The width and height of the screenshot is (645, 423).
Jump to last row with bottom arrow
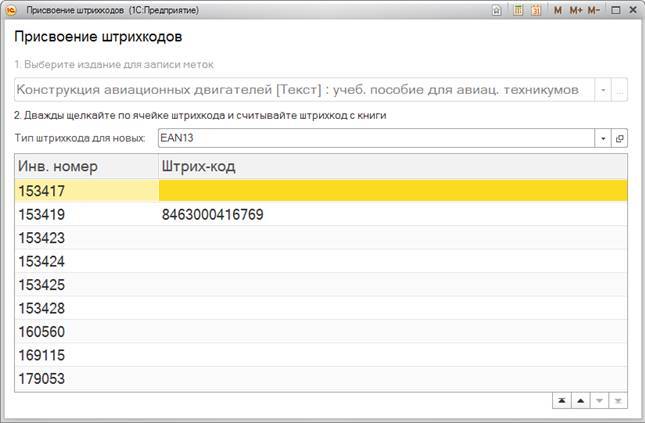coord(618,400)
